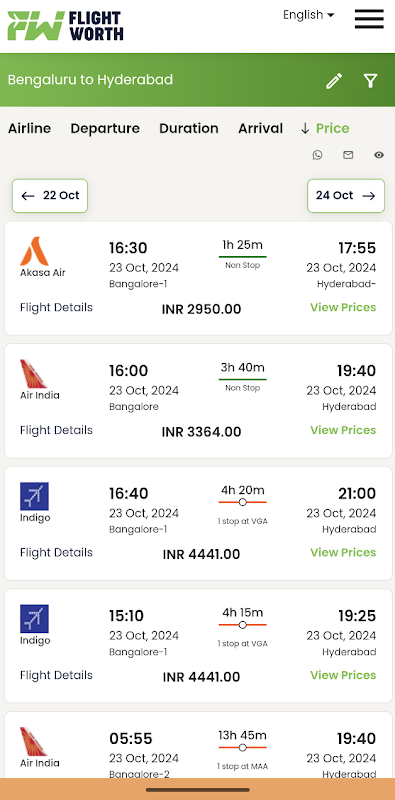Image resolution: width=395 pixels, height=800 pixels.
Task: Tap the Air India logo on 16:00 flight
Action: point(34,374)
